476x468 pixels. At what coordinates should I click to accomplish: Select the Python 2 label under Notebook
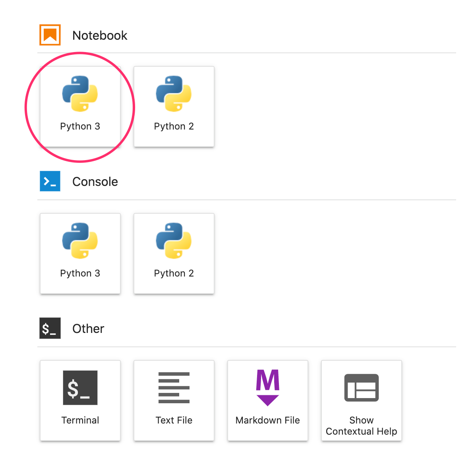tap(174, 126)
